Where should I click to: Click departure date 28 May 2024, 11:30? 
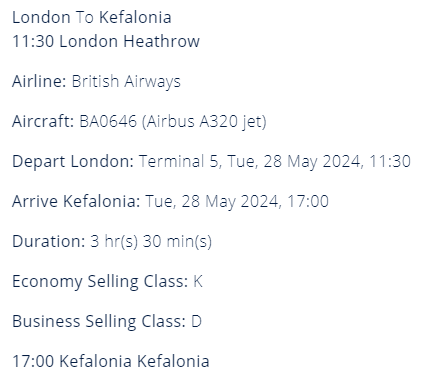(337, 162)
